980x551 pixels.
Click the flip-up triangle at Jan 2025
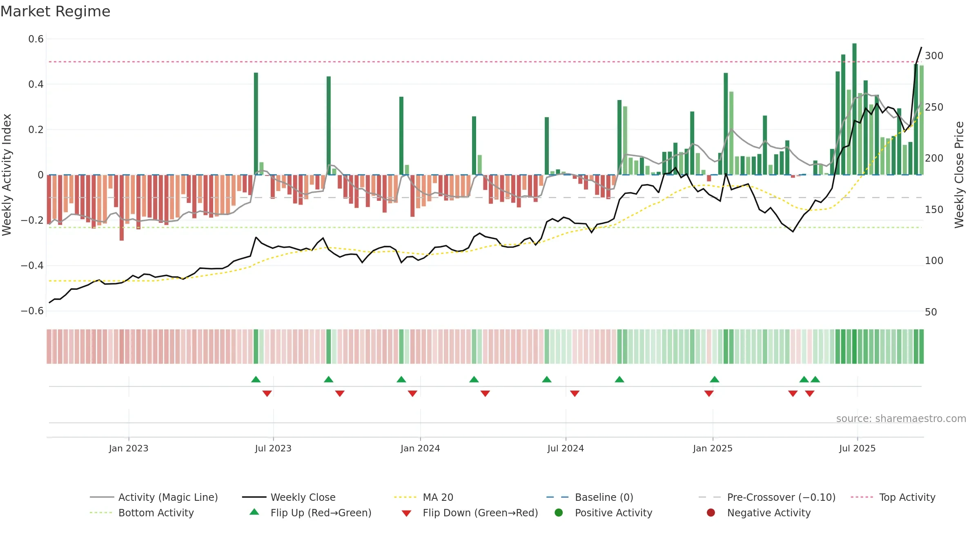pos(715,380)
